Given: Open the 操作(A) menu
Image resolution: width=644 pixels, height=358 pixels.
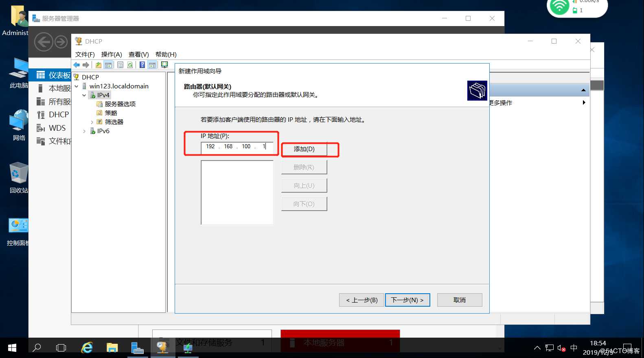Looking at the screenshot, I should 112,54.
